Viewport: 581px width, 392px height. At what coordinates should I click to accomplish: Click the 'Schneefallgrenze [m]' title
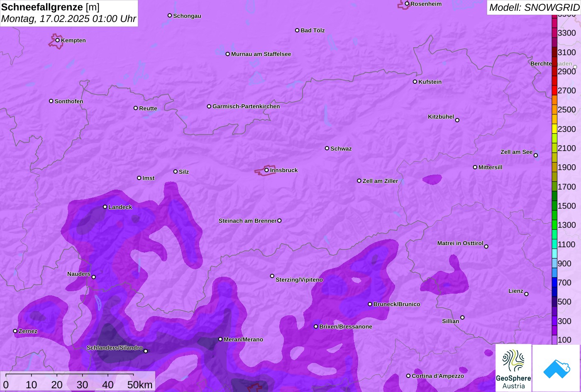(x=50, y=7)
